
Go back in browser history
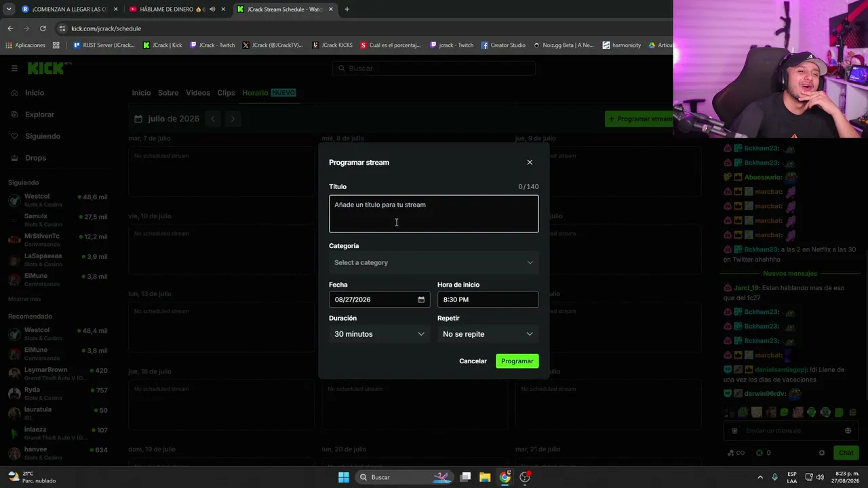pyautogui.click(x=10, y=28)
